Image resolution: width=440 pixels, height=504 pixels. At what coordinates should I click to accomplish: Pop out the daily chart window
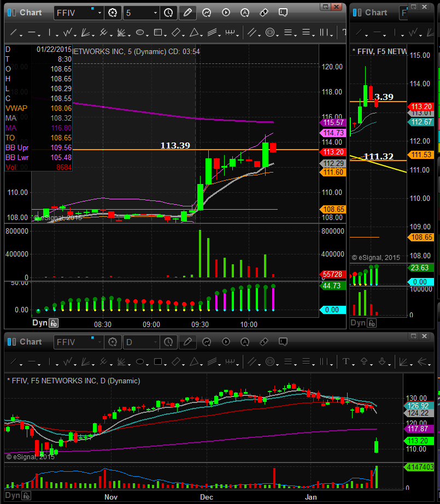(x=414, y=336)
